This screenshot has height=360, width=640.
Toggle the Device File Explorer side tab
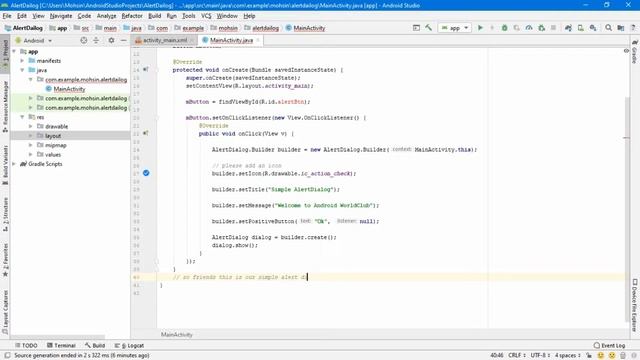[x=635, y=305]
